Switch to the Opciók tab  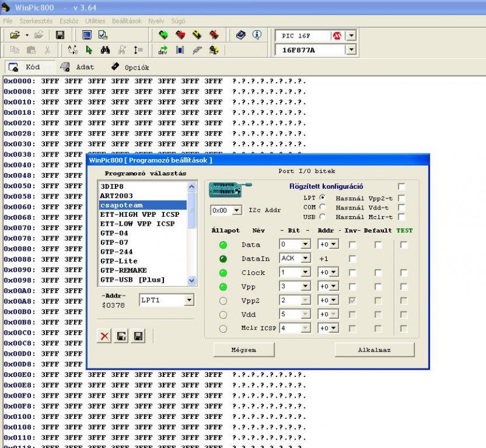[130, 67]
